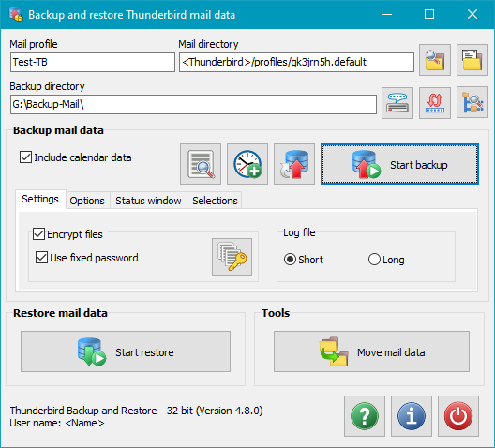Exit program with red power icon
Image resolution: width=495 pixels, height=448 pixels.
click(458, 416)
